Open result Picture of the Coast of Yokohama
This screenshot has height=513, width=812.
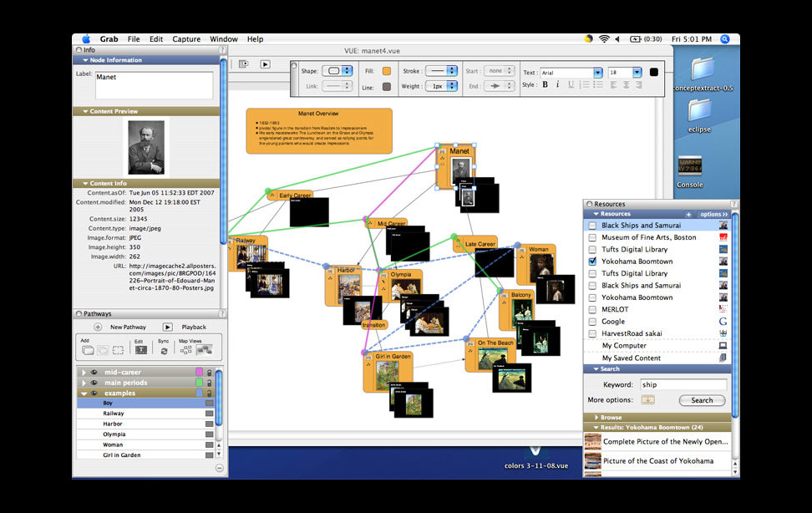(x=657, y=460)
